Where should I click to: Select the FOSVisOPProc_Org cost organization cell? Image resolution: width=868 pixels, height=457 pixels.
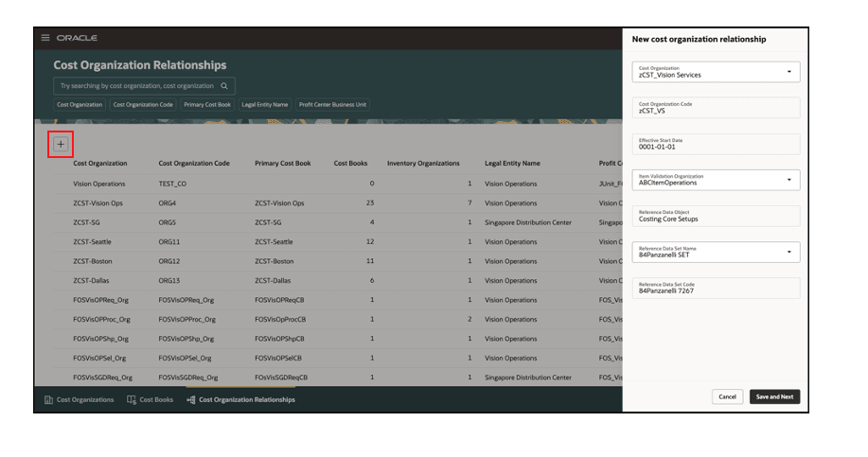(x=102, y=319)
